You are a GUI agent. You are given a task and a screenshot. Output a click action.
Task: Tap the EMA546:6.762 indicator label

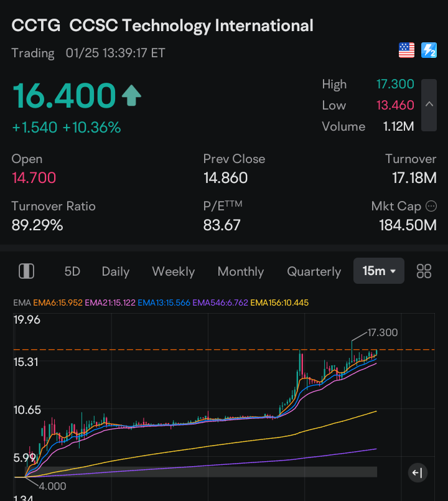pos(220,302)
